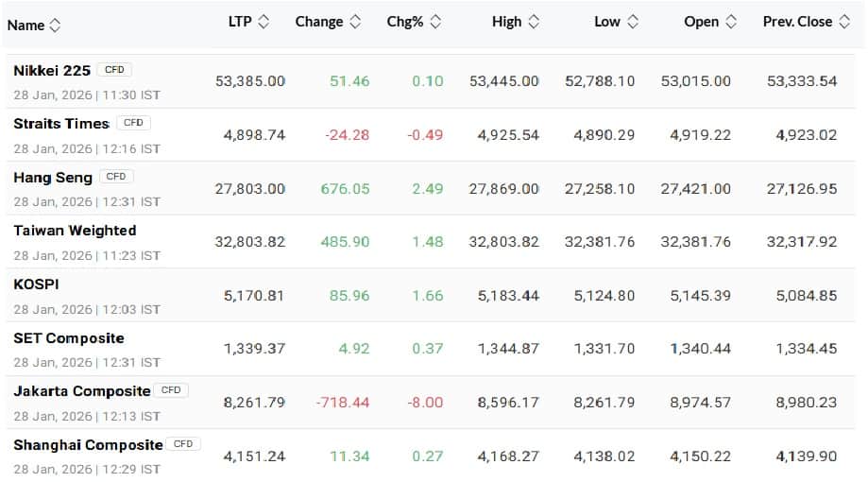The height and width of the screenshot is (482, 868).
Task: Select Hang Seng high 27,869.00
Action: 503,189
